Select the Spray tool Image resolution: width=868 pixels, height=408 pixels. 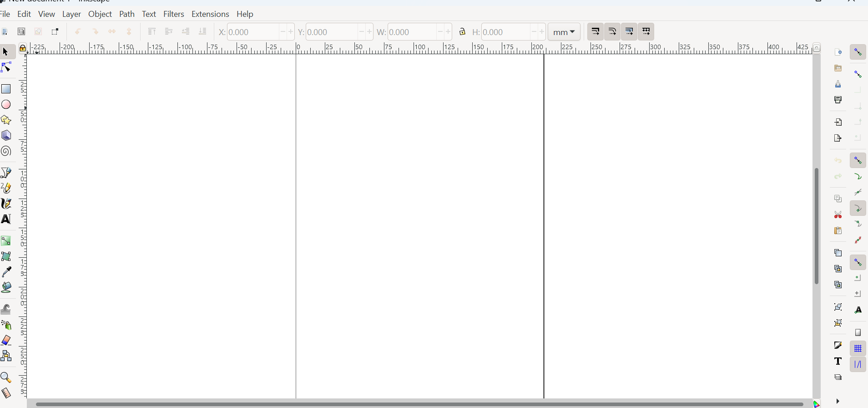6,325
